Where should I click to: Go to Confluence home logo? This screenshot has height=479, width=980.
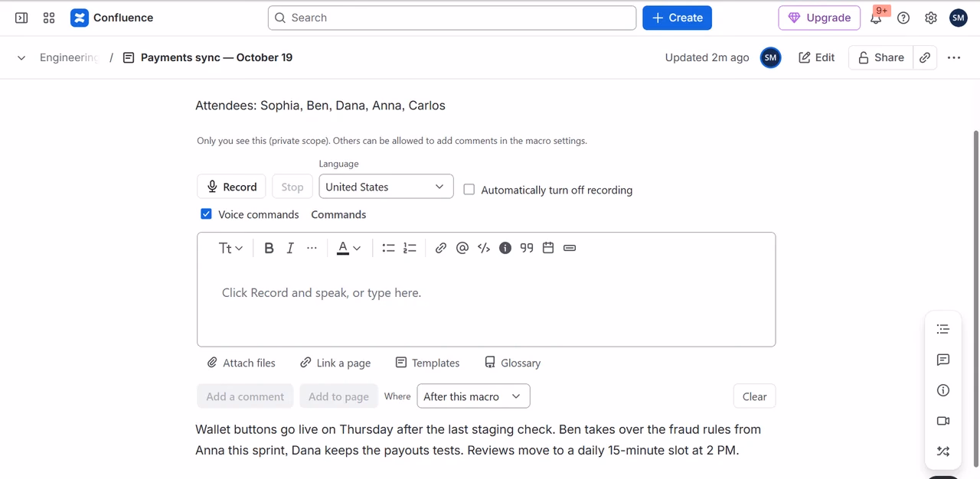click(112, 18)
